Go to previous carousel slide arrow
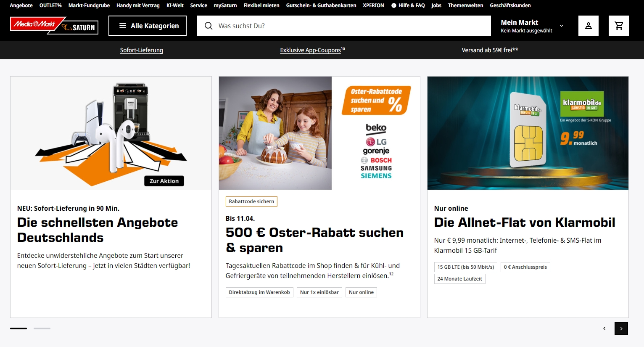The image size is (644, 347). pyautogui.click(x=604, y=328)
